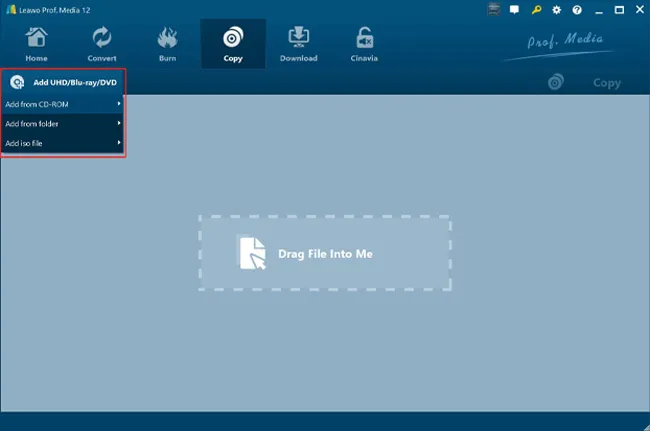Viewport: 650px width, 431px height.
Task: Click the Drag File Into Me area
Action: [324, 253]
